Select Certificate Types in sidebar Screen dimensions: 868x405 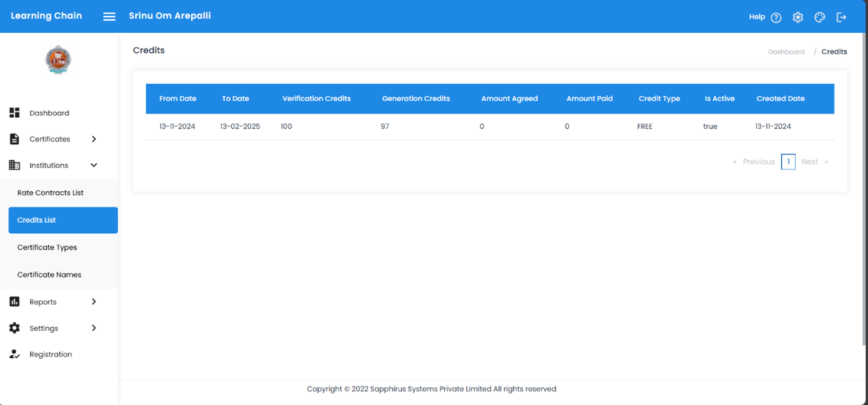pos(47,247)
